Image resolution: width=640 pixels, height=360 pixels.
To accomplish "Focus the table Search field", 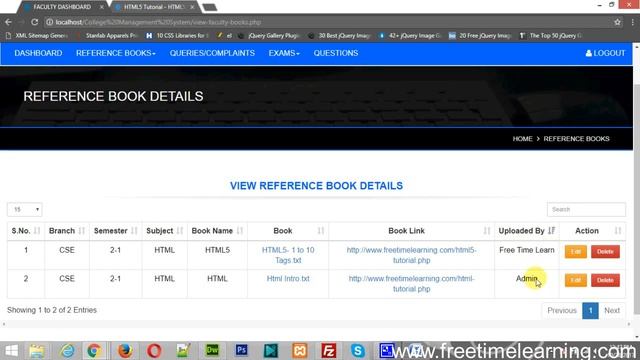I will click(586, 209).
